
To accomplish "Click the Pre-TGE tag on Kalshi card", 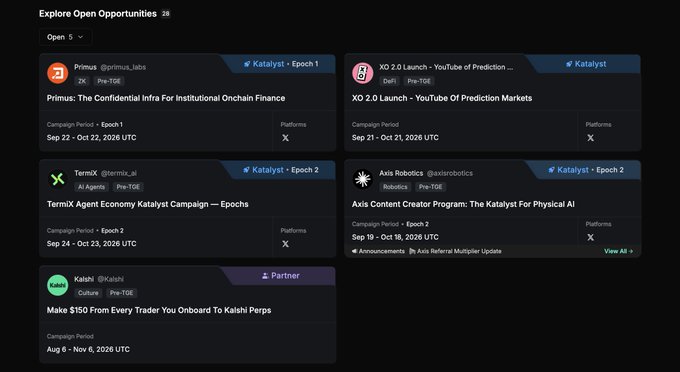I will tap(121, 293).
